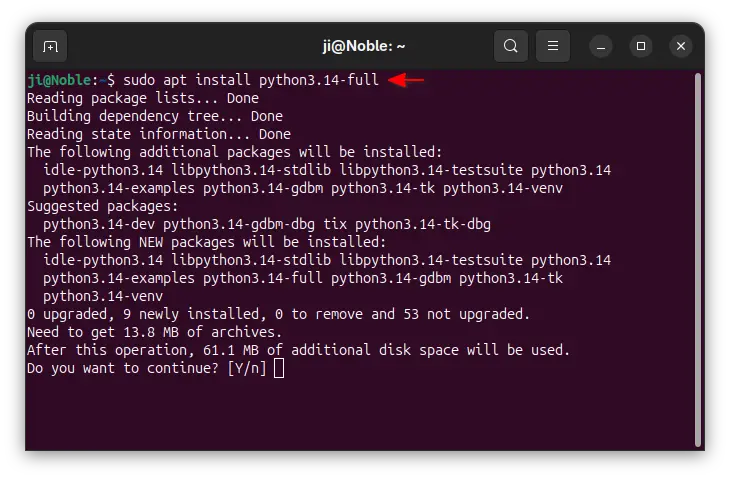Screen dimensions: 730x479
Task: Open a new terminal tab
Action: pyautogui.click(x=50, y=46)
